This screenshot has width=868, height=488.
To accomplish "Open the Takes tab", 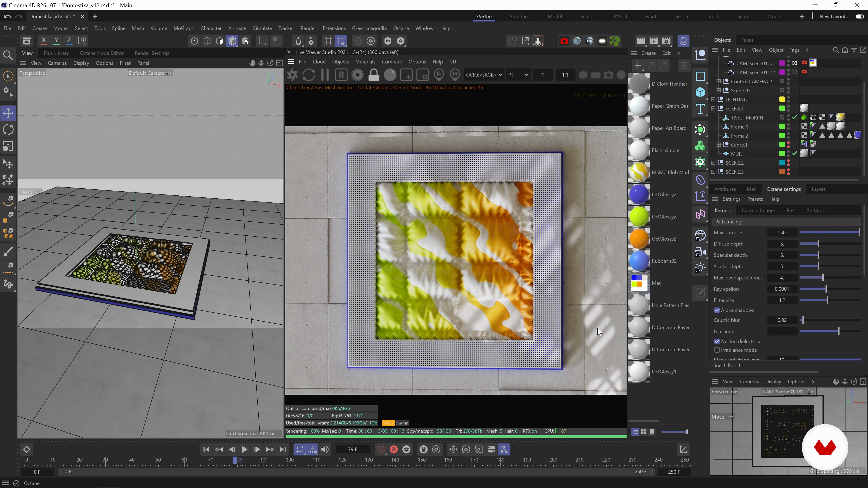I will pyautogui.click(x=747, y=40).
